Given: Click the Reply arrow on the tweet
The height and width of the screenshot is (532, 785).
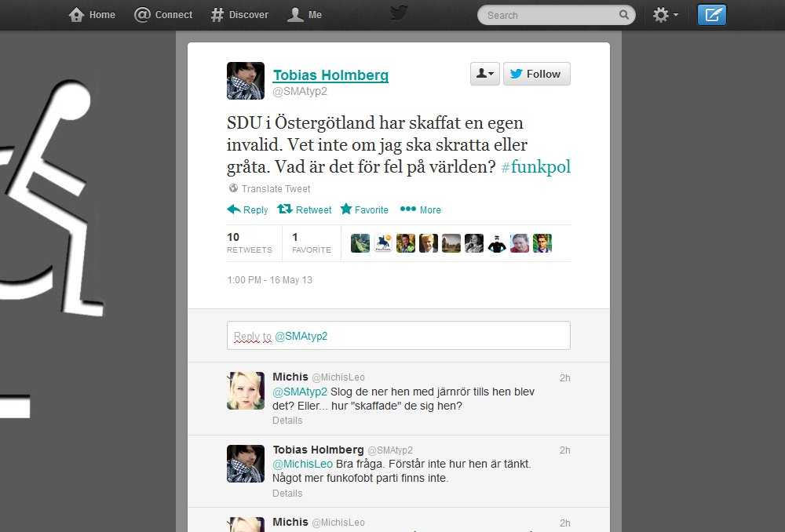Looking at the screenshot, I should click(247, 210).
